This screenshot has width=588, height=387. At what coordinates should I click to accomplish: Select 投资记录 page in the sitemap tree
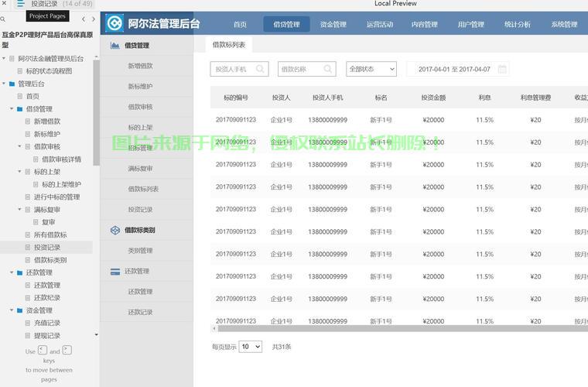coord(47,247)
